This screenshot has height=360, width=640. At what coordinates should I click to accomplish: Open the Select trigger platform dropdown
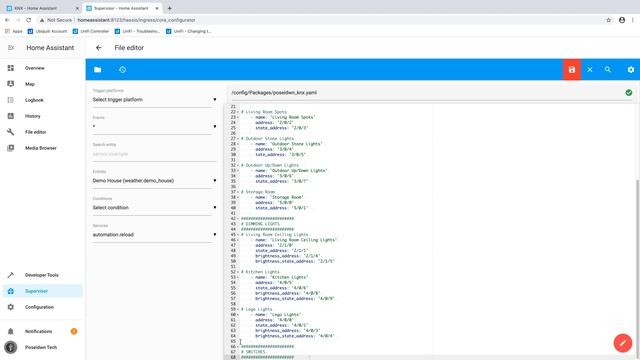tap(154, 100)
